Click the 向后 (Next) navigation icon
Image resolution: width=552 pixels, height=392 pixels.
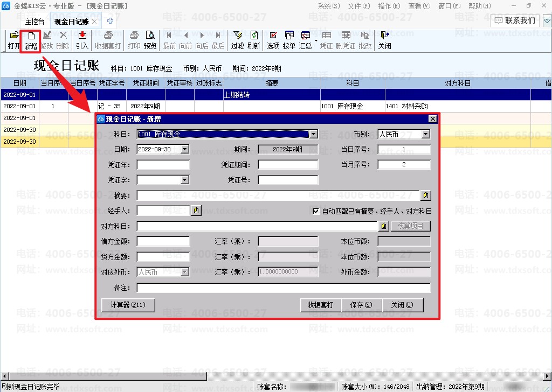click(x=202, y=40)
